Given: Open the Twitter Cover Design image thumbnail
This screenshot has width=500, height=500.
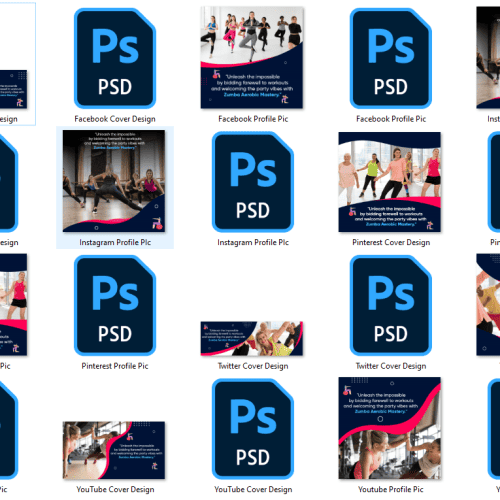Looking at the screenshot, I should point(252,338).
